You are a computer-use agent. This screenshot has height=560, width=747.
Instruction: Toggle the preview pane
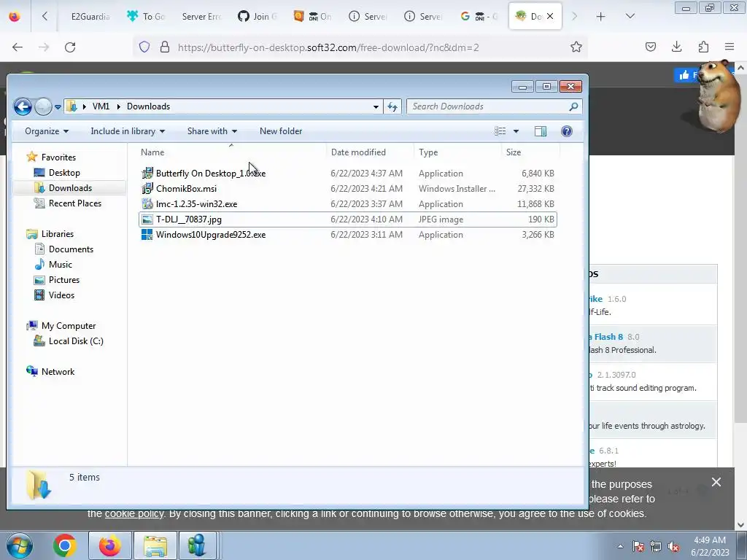pyautogui.click(x=541, y=131)
